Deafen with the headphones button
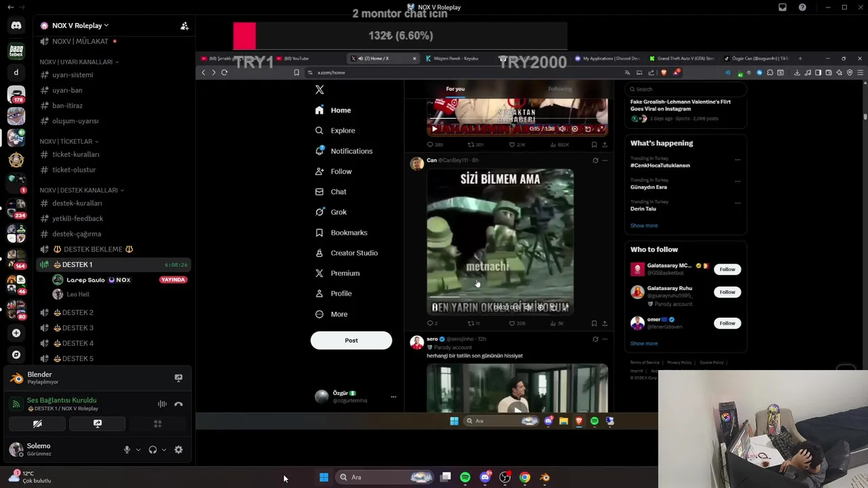This screenshot has width=868, height=488. [153, 449]
